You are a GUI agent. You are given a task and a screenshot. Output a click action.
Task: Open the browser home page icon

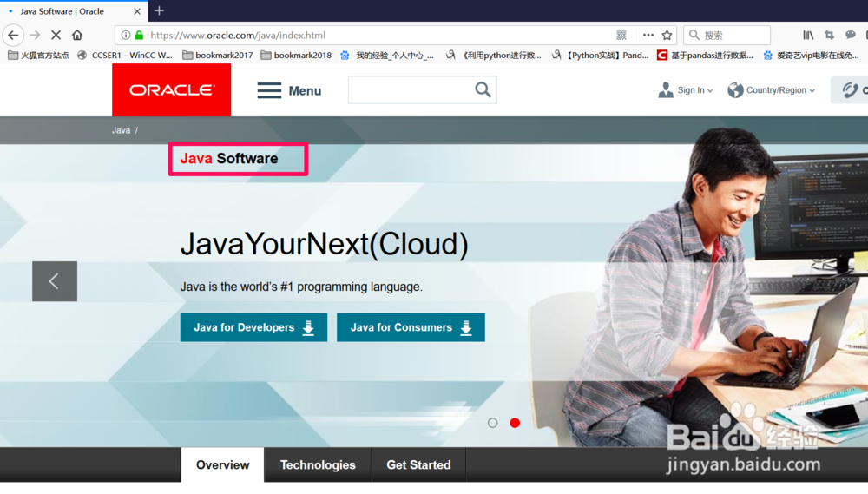[x=77, y=36]
